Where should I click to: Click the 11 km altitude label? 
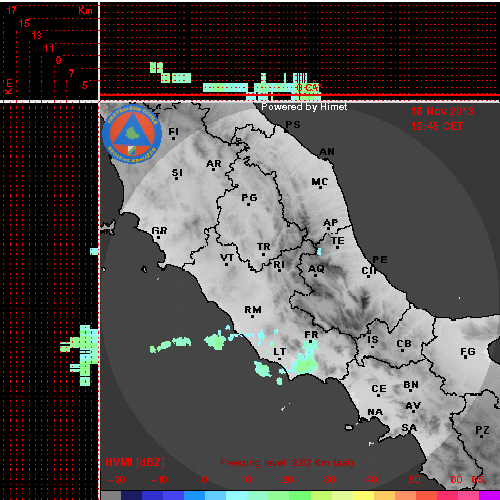click(49, 48)
